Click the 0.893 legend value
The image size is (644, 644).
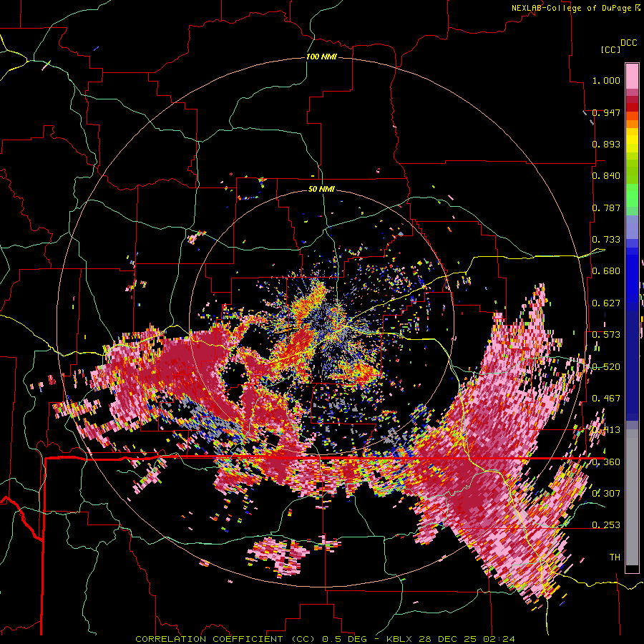606,144
